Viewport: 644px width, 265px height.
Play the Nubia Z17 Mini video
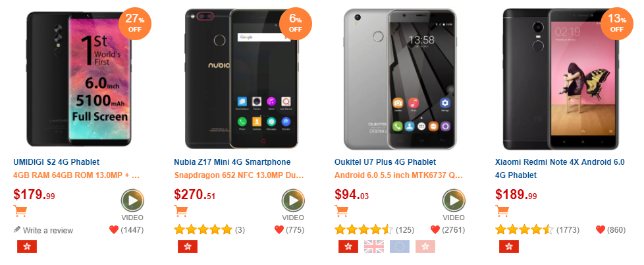tap(293, 200)
